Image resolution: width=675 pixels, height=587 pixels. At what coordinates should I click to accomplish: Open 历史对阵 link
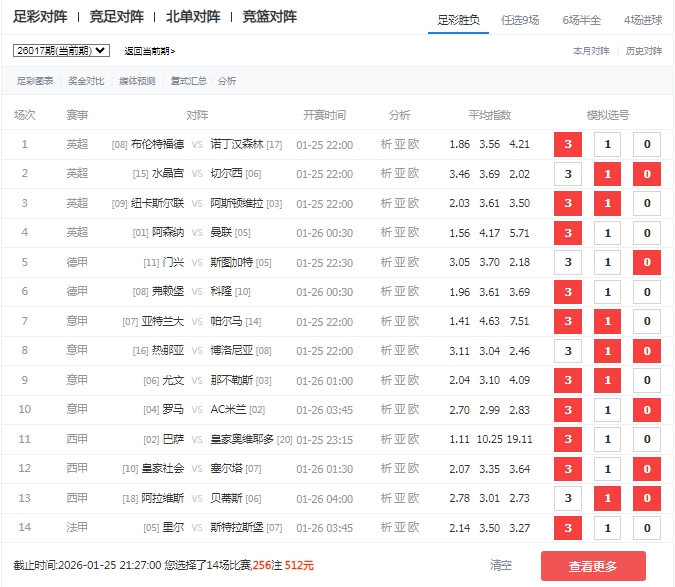coord(643,50)
